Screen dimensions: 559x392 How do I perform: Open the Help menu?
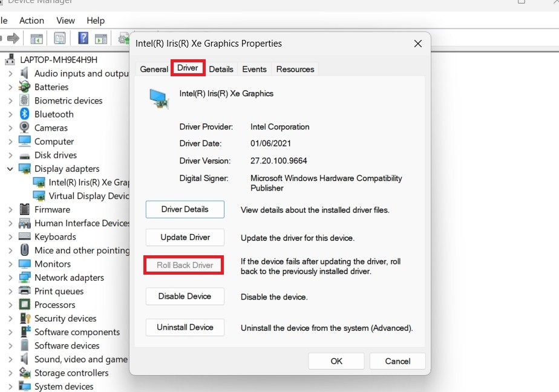pos(96,21)
